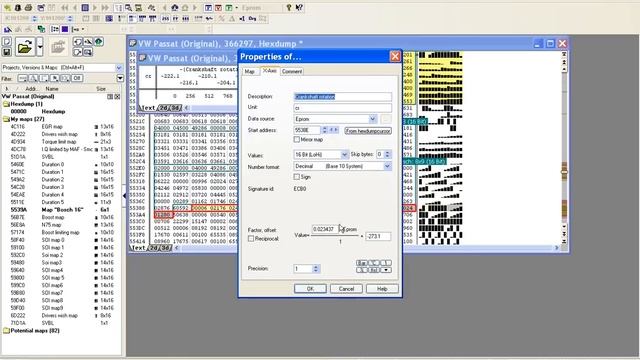Click the green squares icon in third toolbar

point(41,29)
